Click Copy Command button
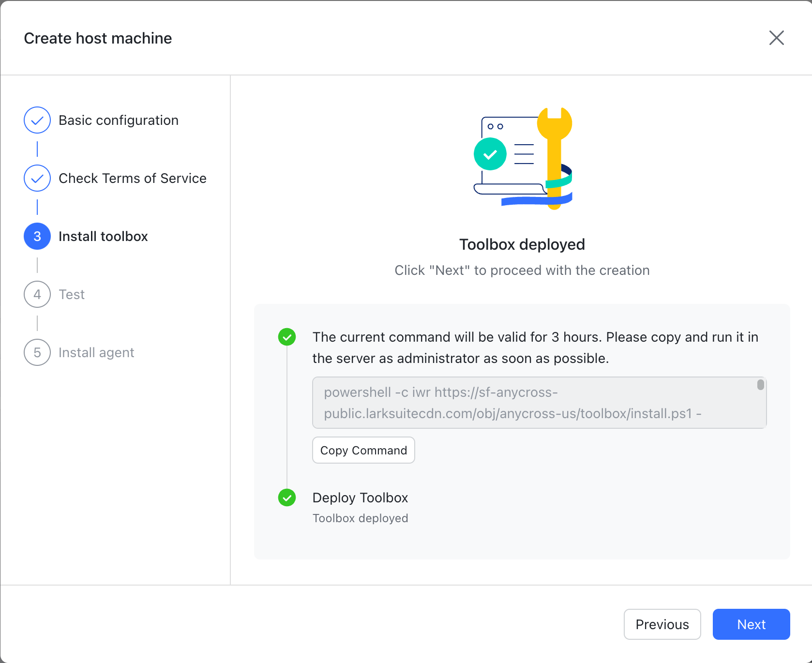The width and height of the screenshot is (812, 663). click(363, 450)
